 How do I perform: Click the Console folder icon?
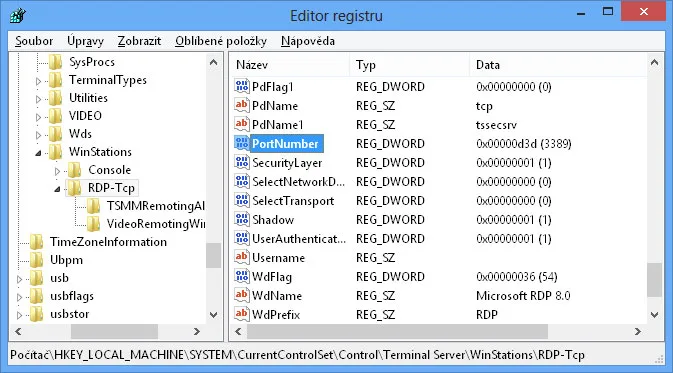(x=75, y=170)
